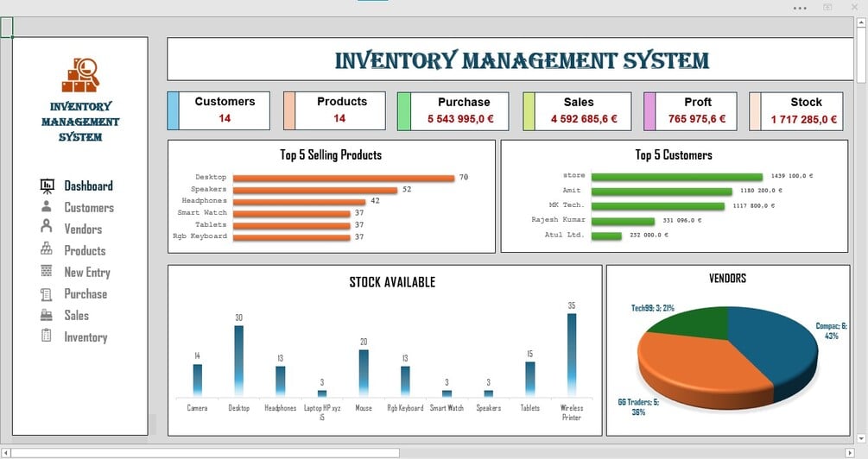868x459 pixels.
Task: Click the Customers KPI card showing 14
Action: click(x=219, y=110)
